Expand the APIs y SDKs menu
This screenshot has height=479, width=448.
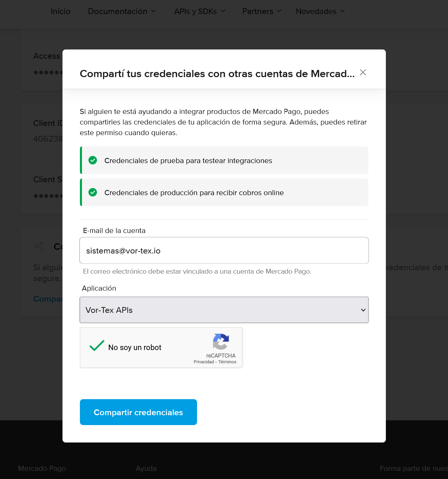coord(200,11)
